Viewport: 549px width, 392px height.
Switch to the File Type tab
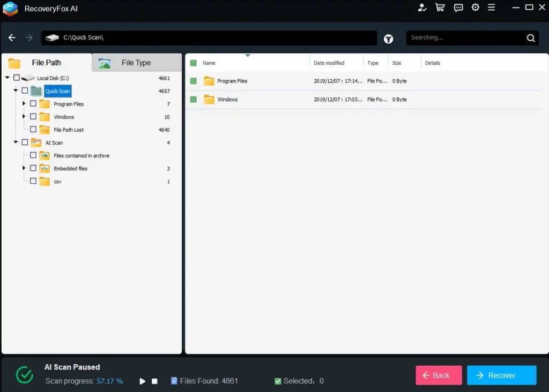point(136,63)
